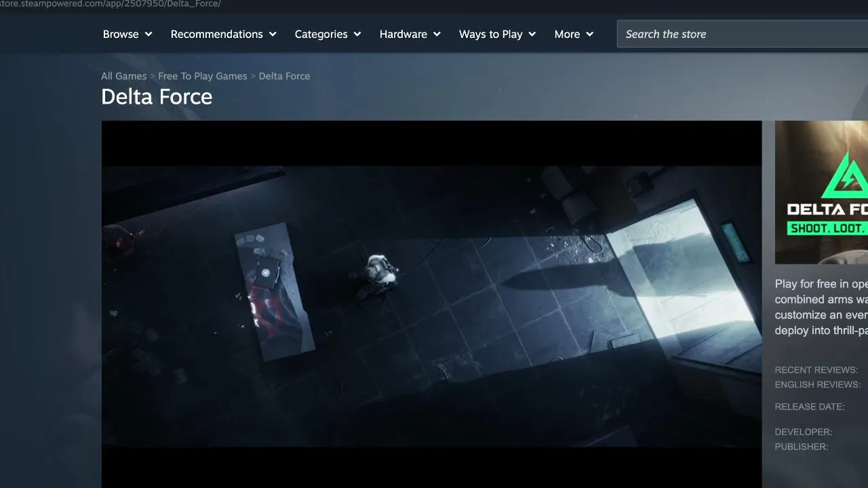Click the 'Play for free' game description

pyautogui.click(x=821, y=307)
